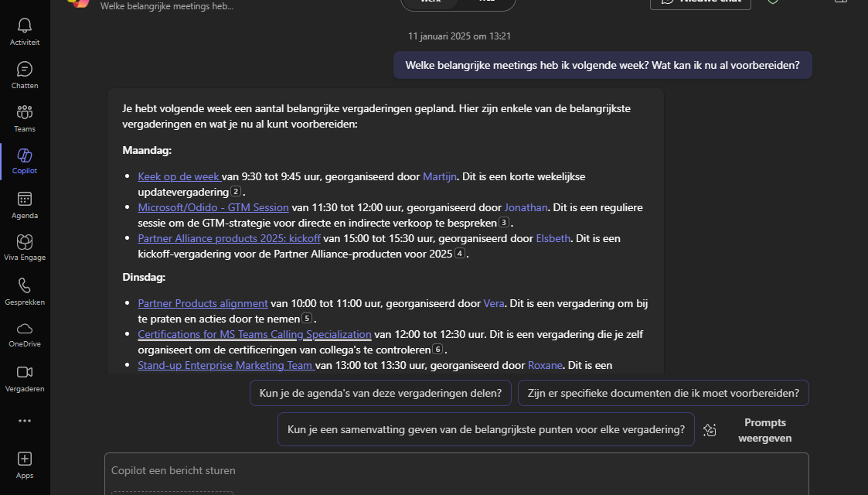View Martijn's contact card
This screenshot has width=868, height=495.
[440, 176]
